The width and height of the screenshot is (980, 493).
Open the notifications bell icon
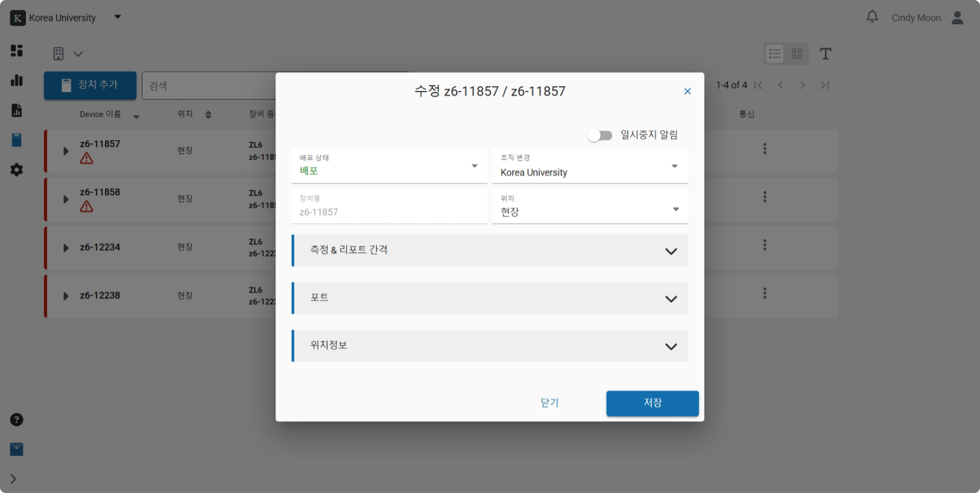(x=872, y=17)
